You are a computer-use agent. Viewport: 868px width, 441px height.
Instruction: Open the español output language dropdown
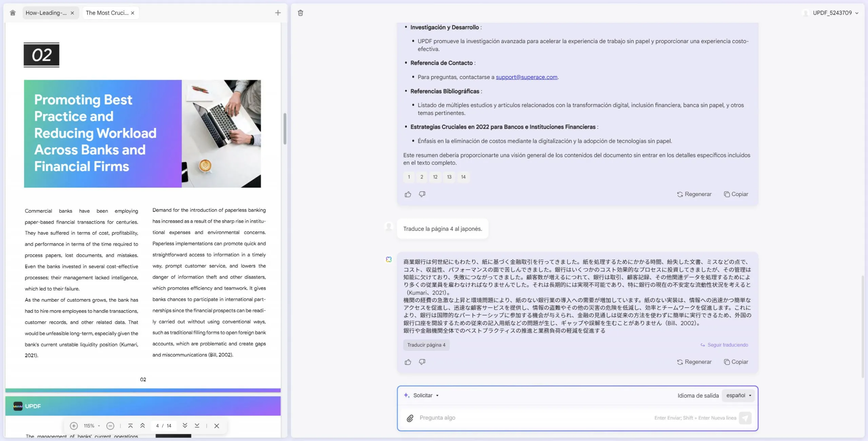(738, 396)
